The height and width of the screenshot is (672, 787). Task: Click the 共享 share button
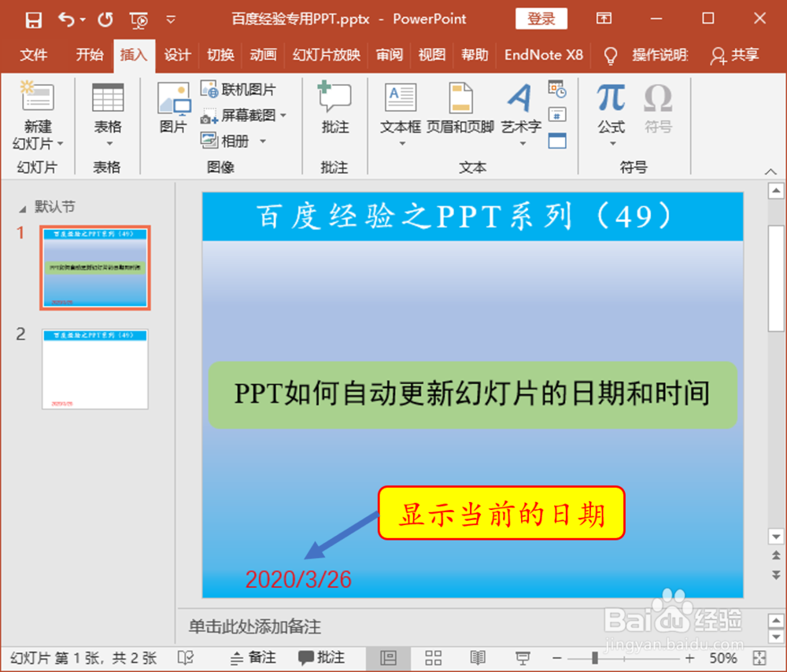734,55
